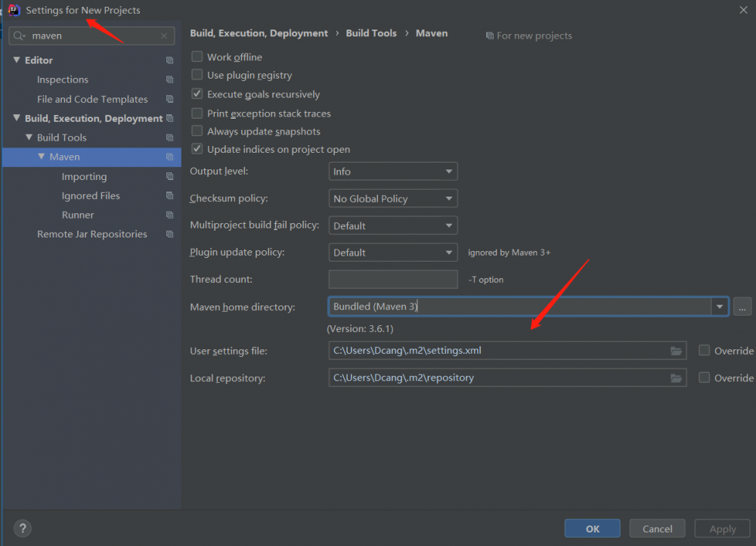The height and width of the screenshot is (546, 756).
Task: Browse folder for User settings file
Action: 676,351
